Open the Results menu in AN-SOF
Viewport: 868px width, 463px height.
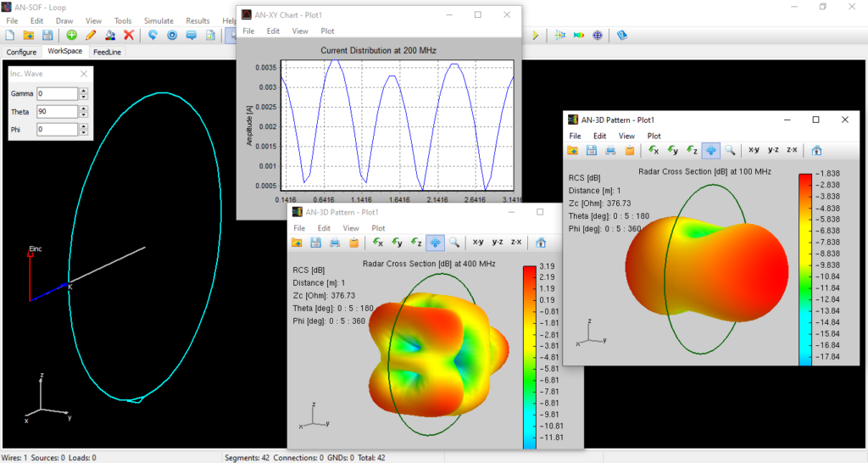[x=198, y=21]
